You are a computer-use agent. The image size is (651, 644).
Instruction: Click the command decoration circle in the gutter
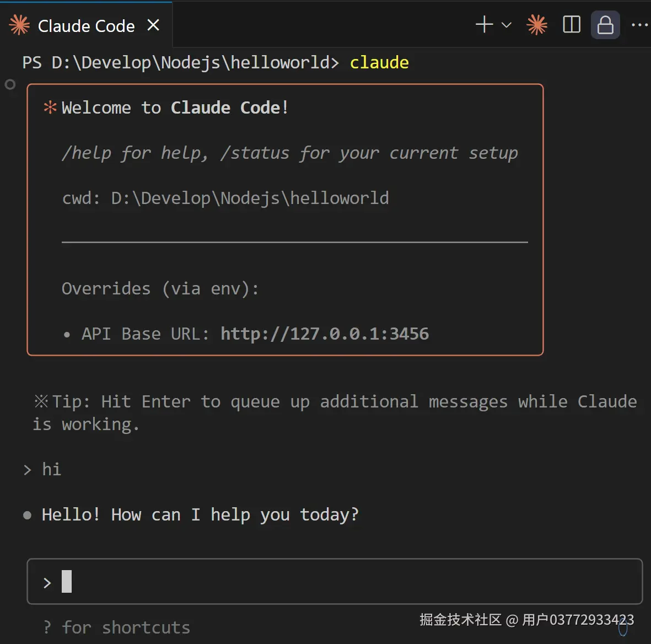(10, 84)
